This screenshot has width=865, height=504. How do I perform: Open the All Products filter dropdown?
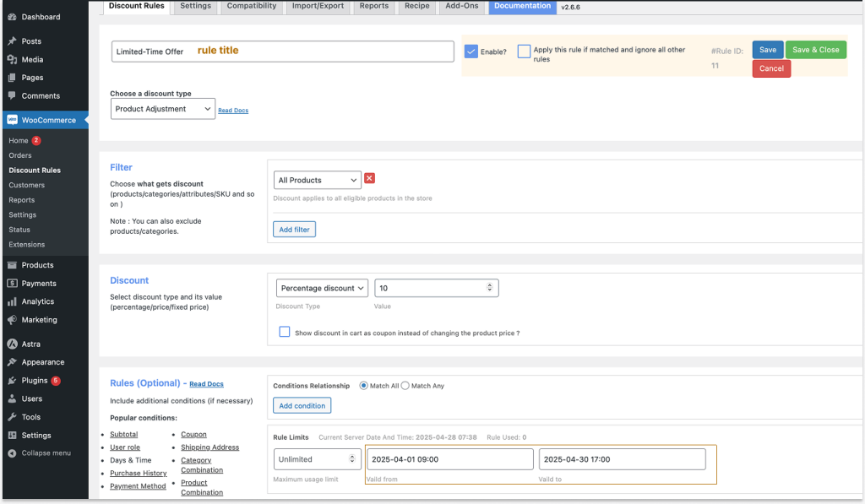click(318, 181)
